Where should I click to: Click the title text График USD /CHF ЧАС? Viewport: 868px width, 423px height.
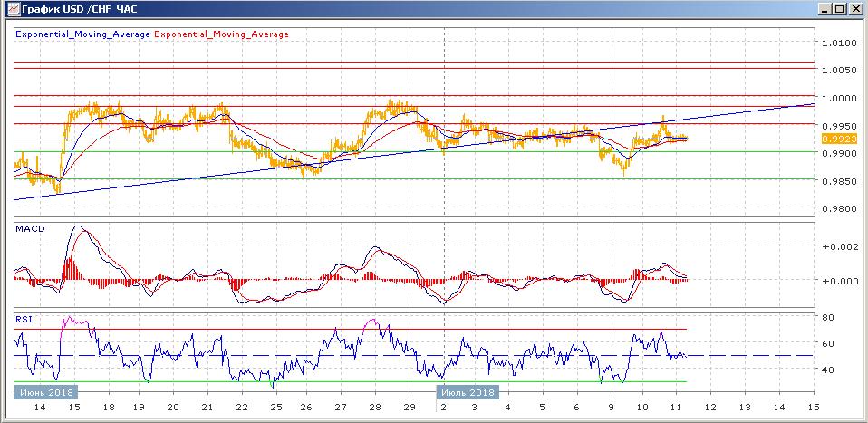click(76, 9)
